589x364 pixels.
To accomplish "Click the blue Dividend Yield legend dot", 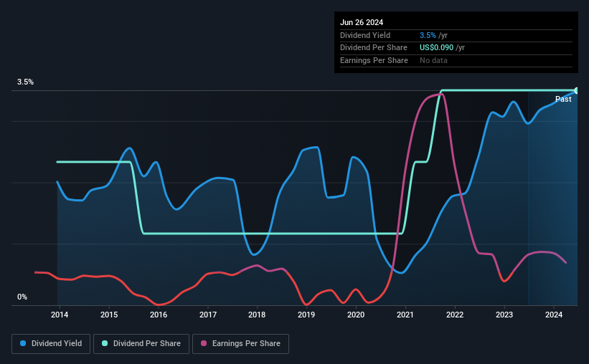I will pos(23,343).
